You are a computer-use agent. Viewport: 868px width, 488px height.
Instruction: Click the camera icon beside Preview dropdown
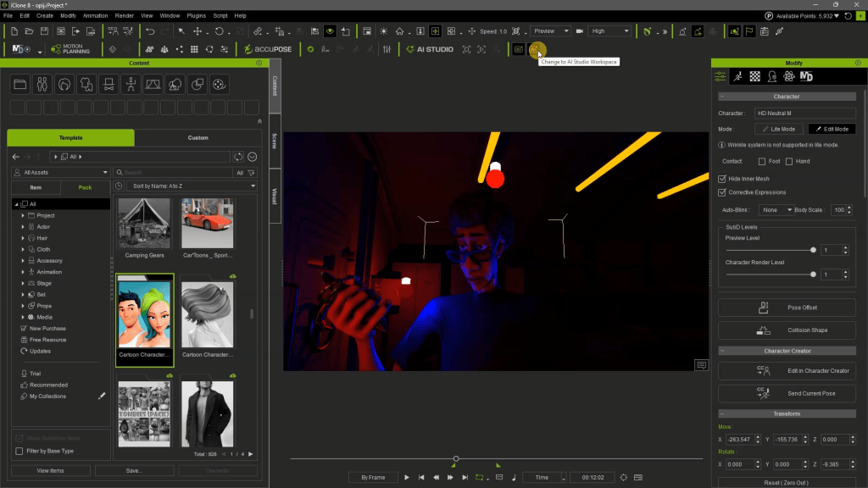pos(580,31)
